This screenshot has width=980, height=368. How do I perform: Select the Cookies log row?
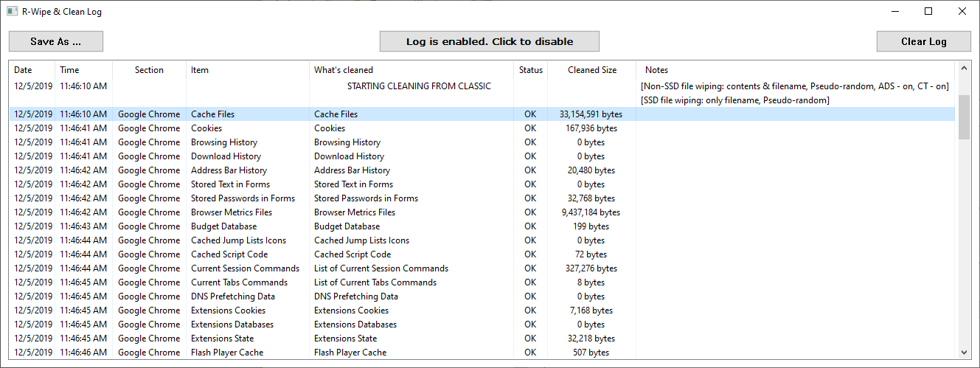click(482, 128)
